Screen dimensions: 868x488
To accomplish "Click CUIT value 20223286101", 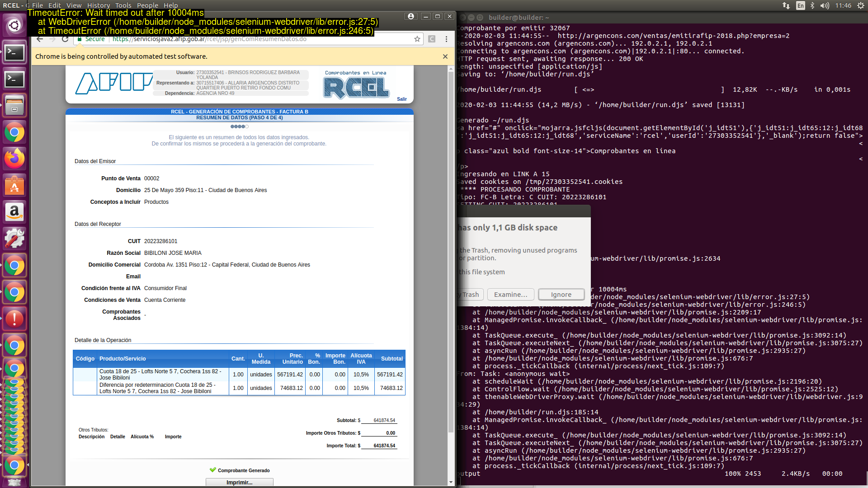I will pyautogui.click(x=160, y=241).
